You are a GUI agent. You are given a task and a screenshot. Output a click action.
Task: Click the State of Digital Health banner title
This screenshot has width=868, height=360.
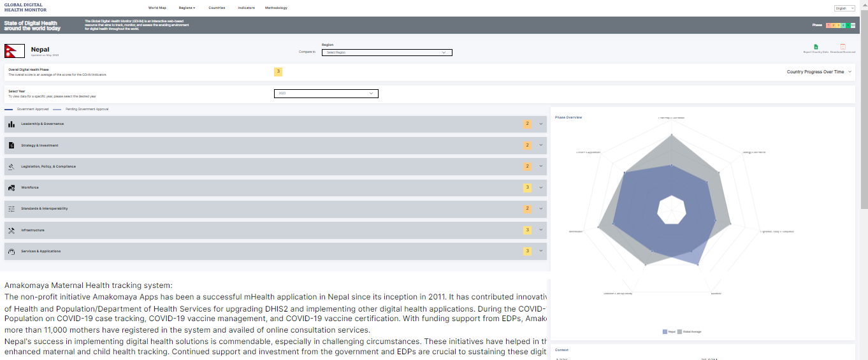click(x=33, y=25)
